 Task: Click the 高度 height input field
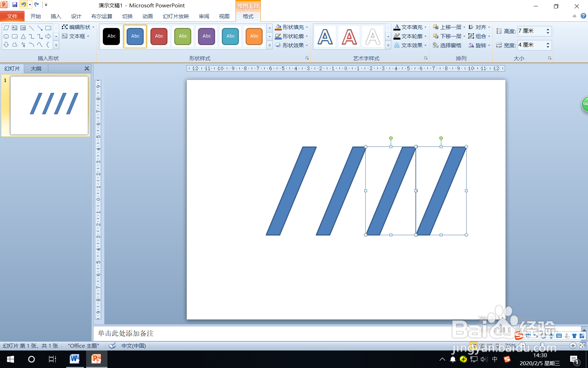[531, 31]
